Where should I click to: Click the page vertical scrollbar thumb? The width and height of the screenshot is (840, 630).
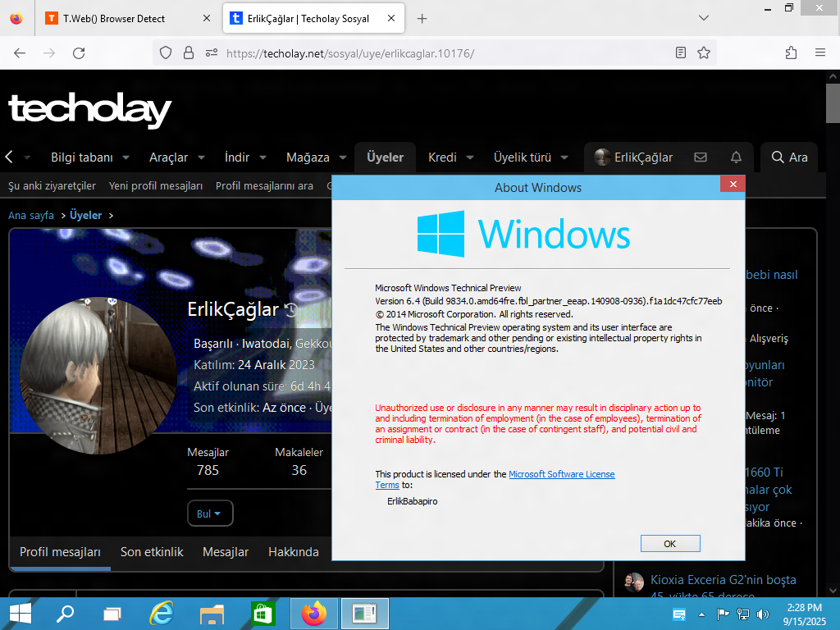(833, 103)
